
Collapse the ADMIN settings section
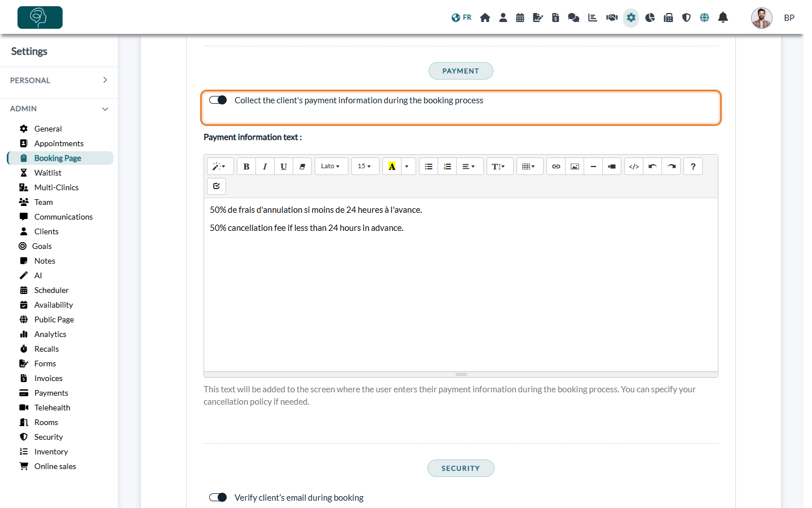tap(59, 108)
